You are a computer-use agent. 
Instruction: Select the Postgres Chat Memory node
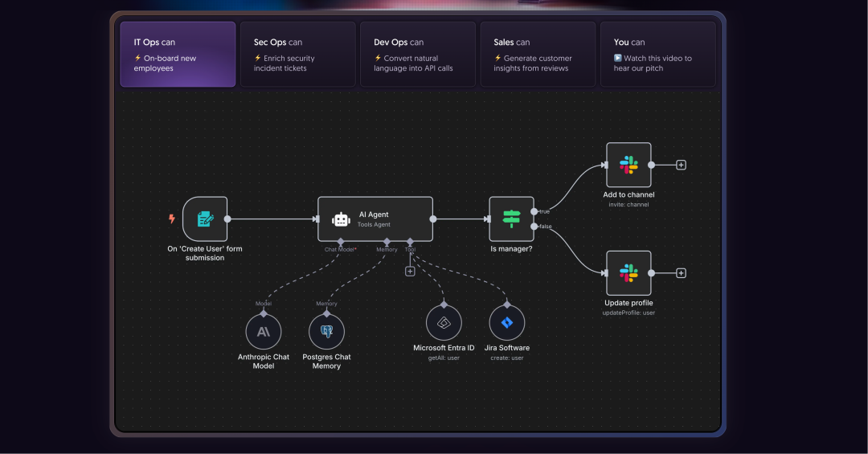pyautogui.click(x=326, y=331)
